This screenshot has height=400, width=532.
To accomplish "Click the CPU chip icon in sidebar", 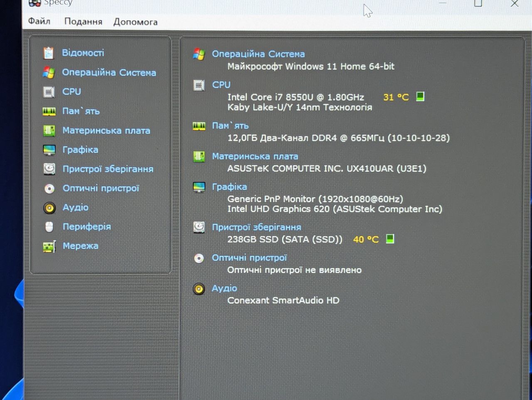I will point(49,92).
